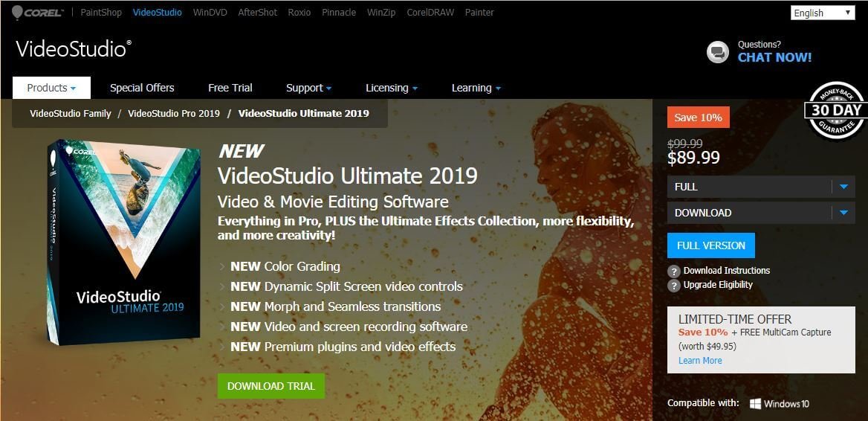This screenshot has height=421, width=868.
Task: Click the VideoStudio Ultimate 2019 headline
Action: pos(348,176)
